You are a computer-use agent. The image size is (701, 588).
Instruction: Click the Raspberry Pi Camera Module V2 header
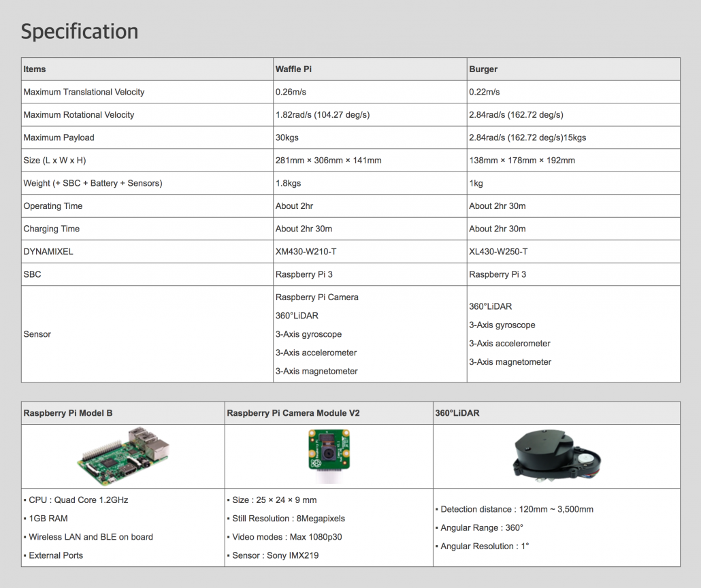click(293, 413)
